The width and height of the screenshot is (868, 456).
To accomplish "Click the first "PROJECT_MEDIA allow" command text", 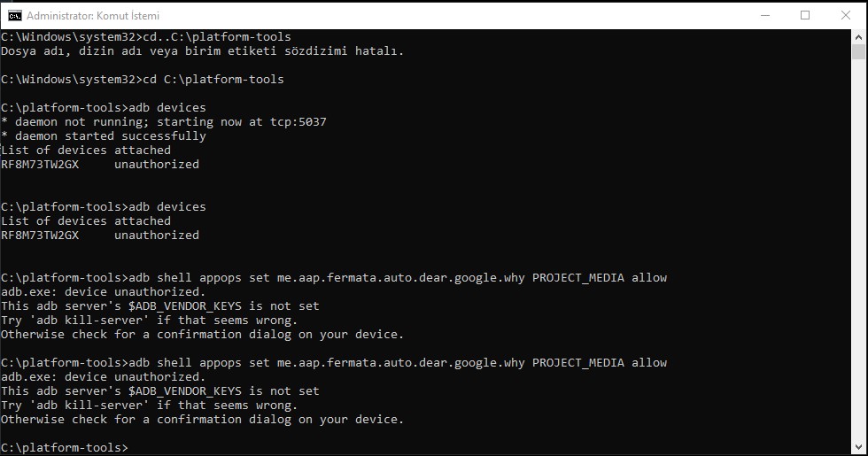I will (600, 278).
